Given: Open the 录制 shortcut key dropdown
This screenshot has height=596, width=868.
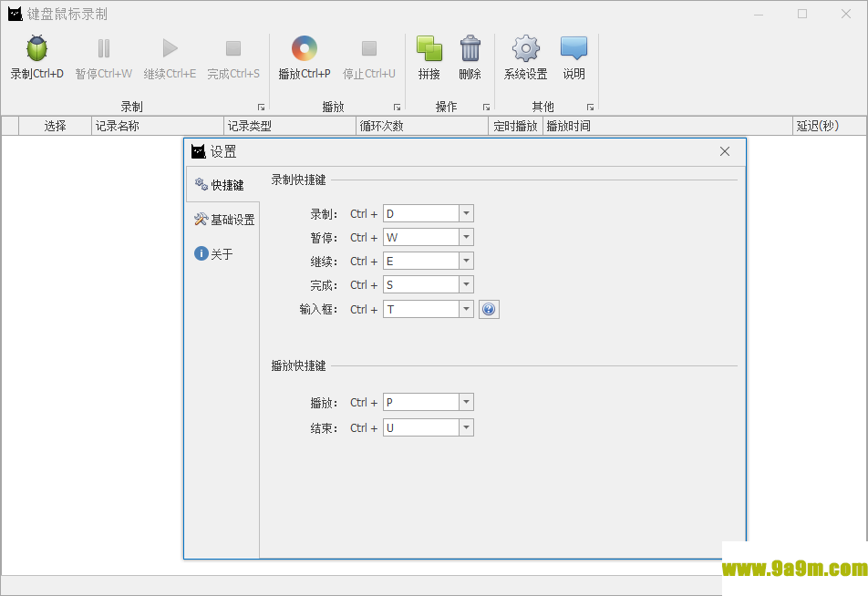Looking at the screenshot, I should coord(466,213).
